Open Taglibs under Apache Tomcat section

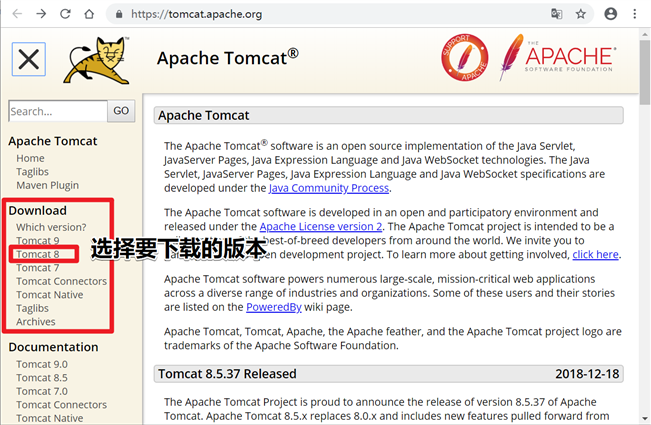click(x=32, y=172)
